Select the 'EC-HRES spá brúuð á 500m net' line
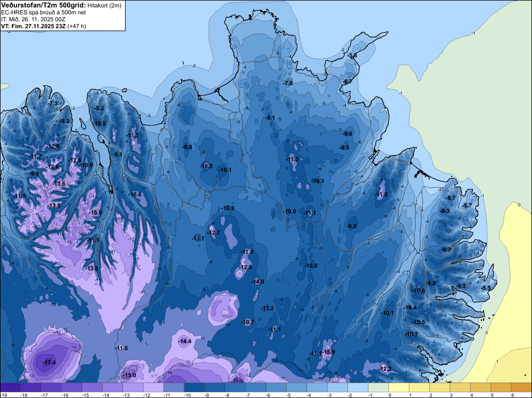Viewport: 532px width, 398px height. (x=44, y=13)
